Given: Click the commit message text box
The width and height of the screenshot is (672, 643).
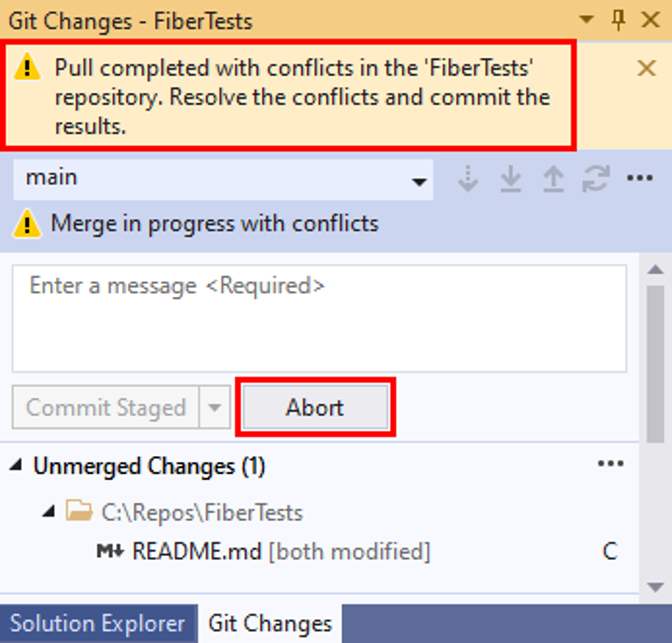Looking at the screenshot, I should coord(319,318).
